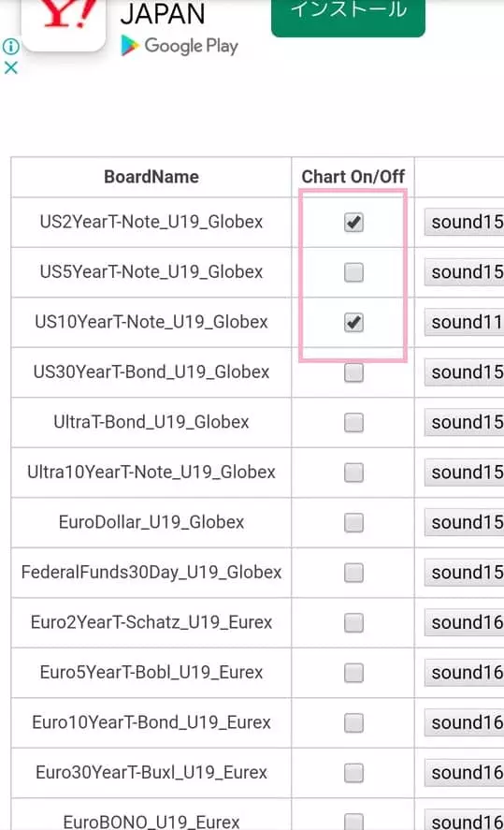Click the Chart On/Off column header
Image resolution: width=504 pixels, height=830 pixels.
click(x=353, y=177)
